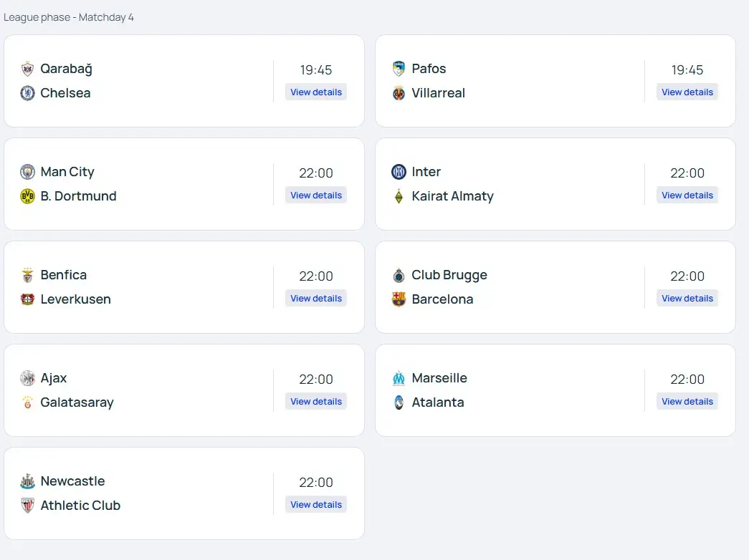Open details of Club Brugge vs Barcelona
The width and height of the screenshot is (749, 560).
[x=687, y=299]
